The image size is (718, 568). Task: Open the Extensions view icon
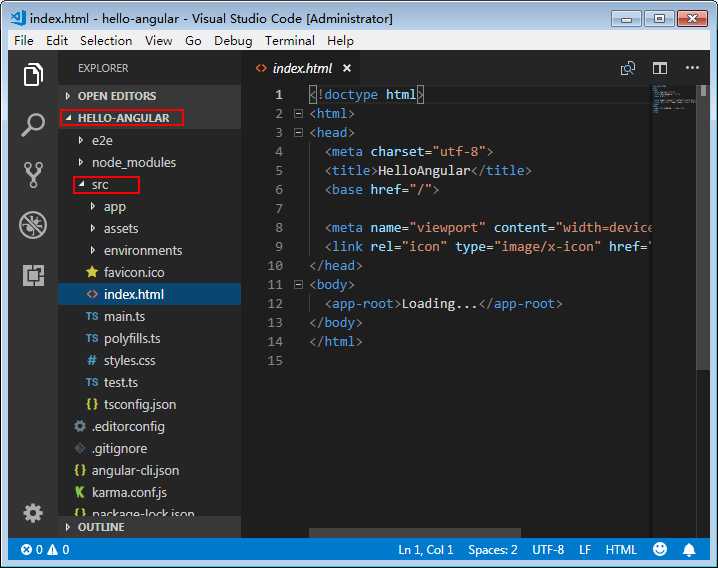(x=33, y=275)
